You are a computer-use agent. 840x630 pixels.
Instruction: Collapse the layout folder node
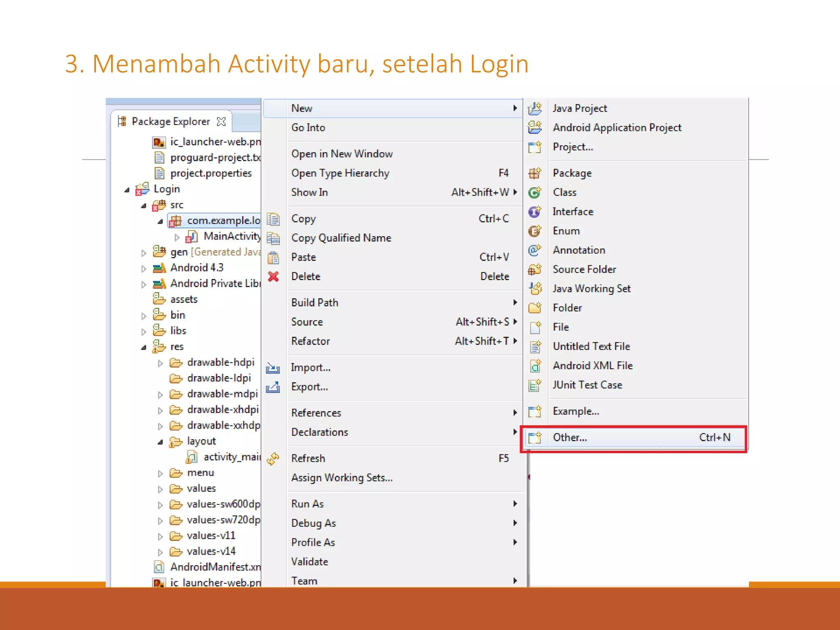tap(160, 442)
